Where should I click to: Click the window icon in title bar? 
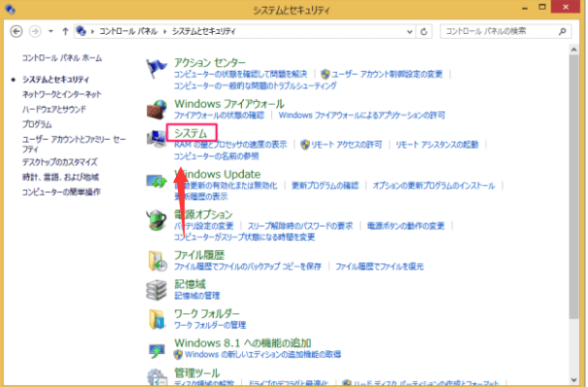10,9
